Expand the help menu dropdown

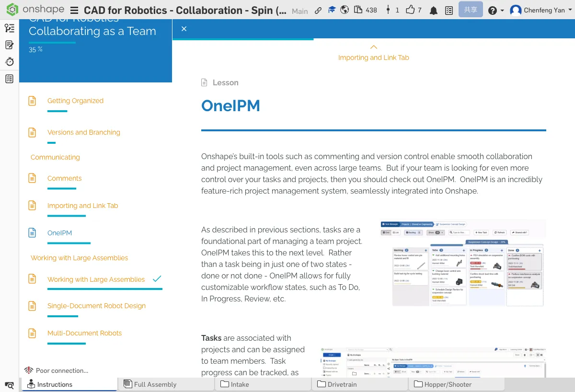495,10
